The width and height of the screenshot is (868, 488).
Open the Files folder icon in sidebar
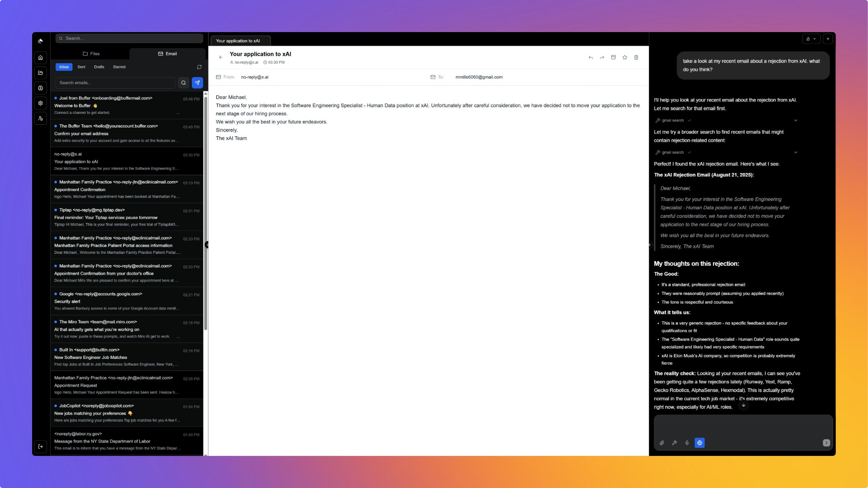coord(41,73)
